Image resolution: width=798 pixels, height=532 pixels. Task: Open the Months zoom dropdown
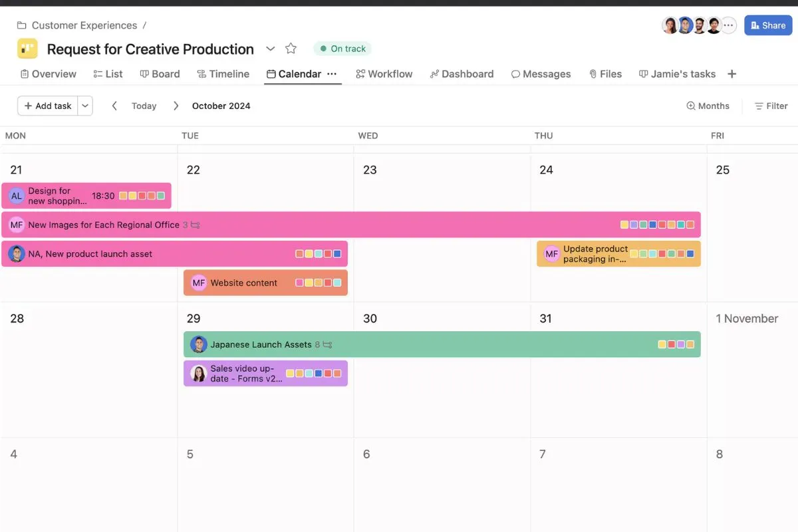tap(708, 106)
